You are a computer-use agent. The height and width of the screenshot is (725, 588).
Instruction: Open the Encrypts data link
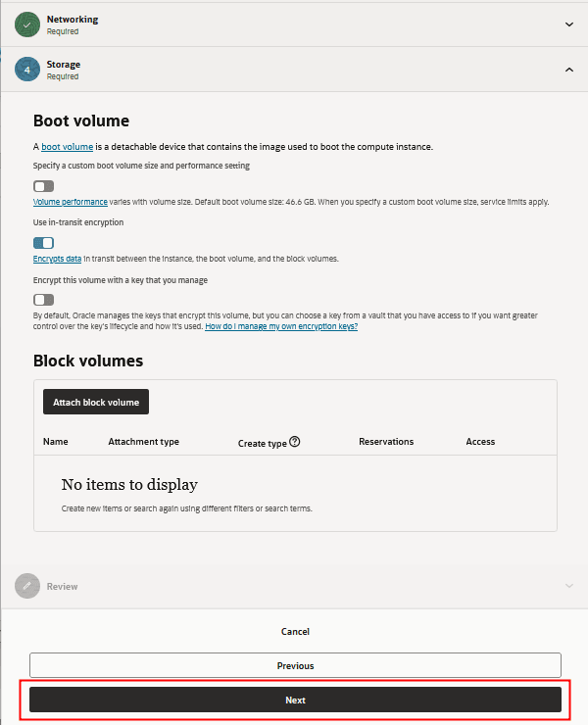pos(57,259)
